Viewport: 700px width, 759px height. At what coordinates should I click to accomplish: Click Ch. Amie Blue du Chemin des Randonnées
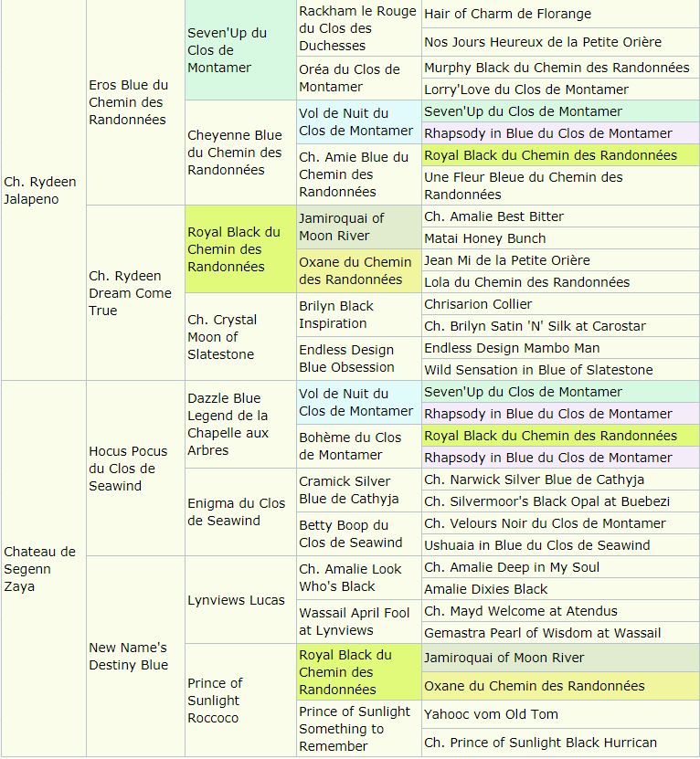point(359,174)
